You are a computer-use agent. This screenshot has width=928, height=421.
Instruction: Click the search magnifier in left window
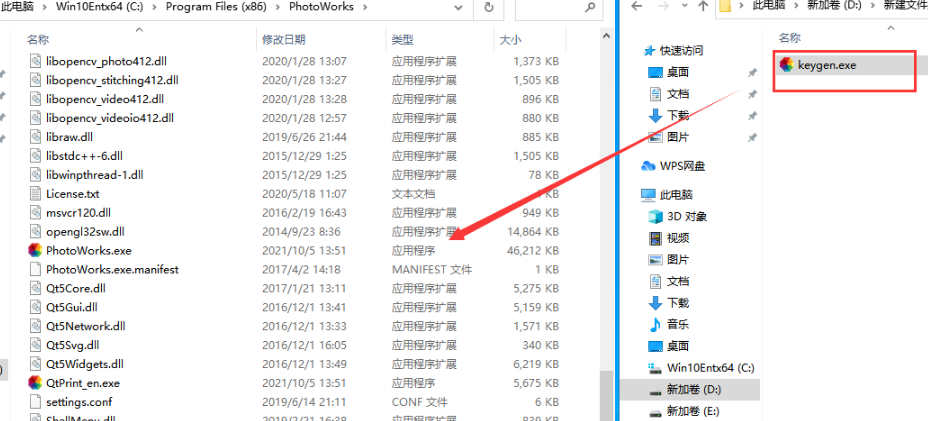(589, 7)
